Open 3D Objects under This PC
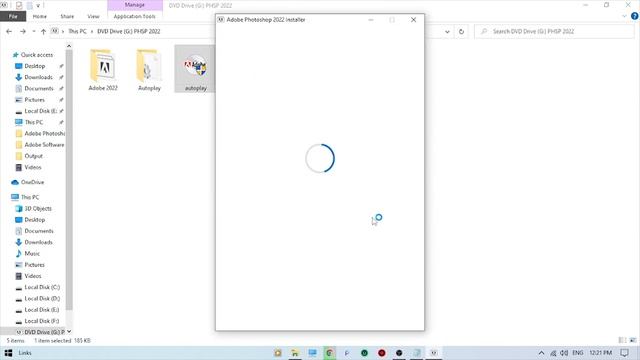This screenshot has width=640, height=360. 38,209
